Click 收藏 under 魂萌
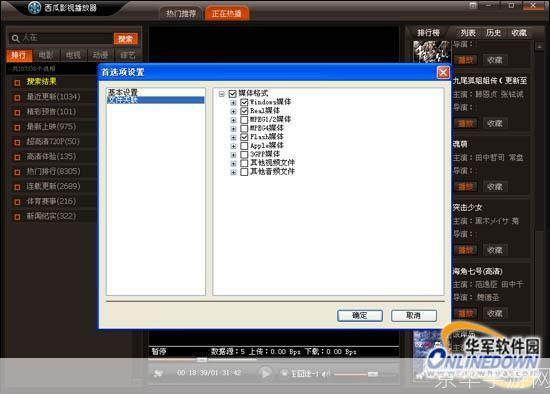This screenshot has height=394, width=550. pyautogui.click(x=495, y=187)
